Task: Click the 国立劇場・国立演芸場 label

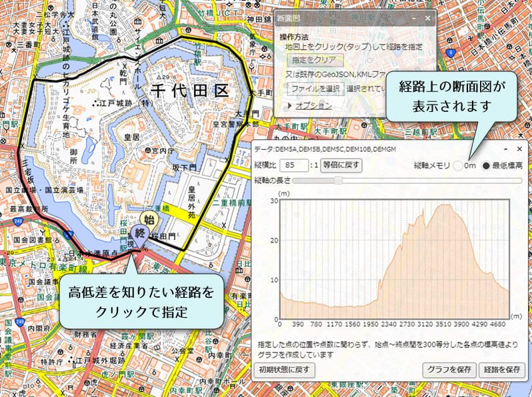Action: pos(45,191)
